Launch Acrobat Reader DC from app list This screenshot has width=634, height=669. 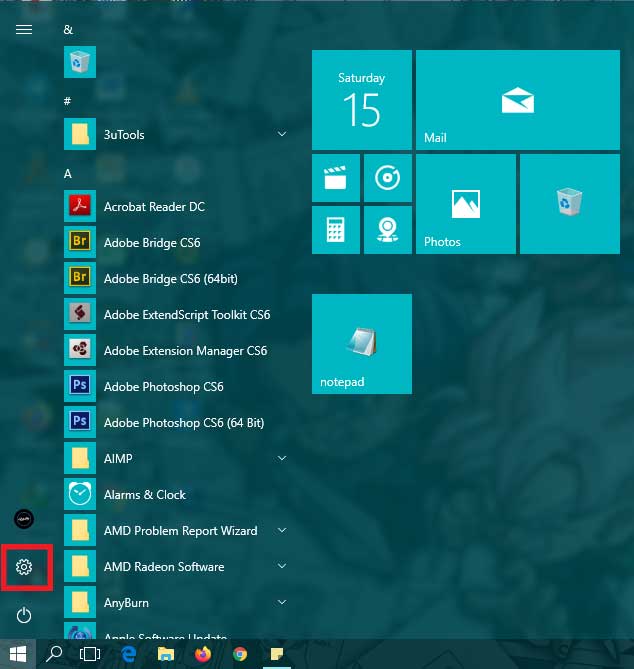[154, 207]
